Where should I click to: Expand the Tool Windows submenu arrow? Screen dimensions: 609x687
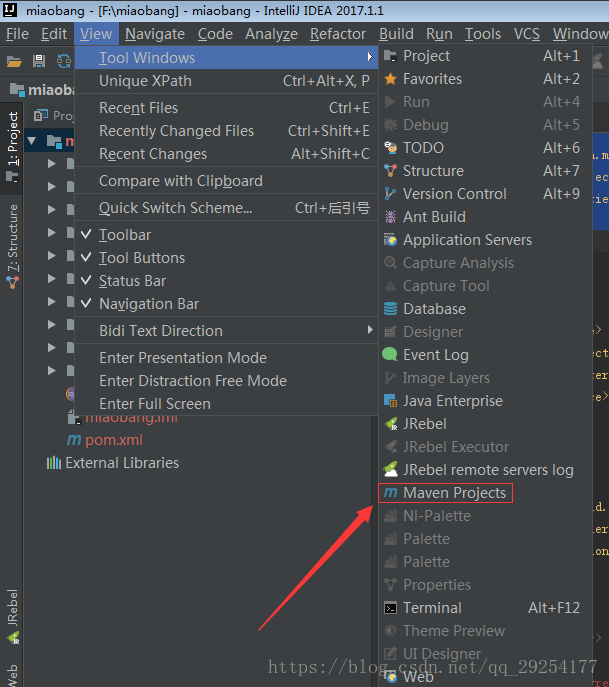tap(370, 57)
